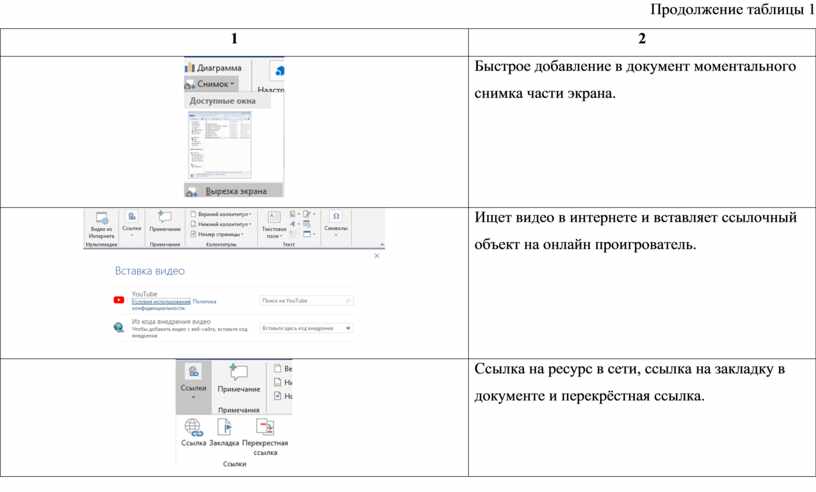Click the Продолжение таблицы 1 caption
This screenshot has height=492, width=816.
(x=733, y=9)
